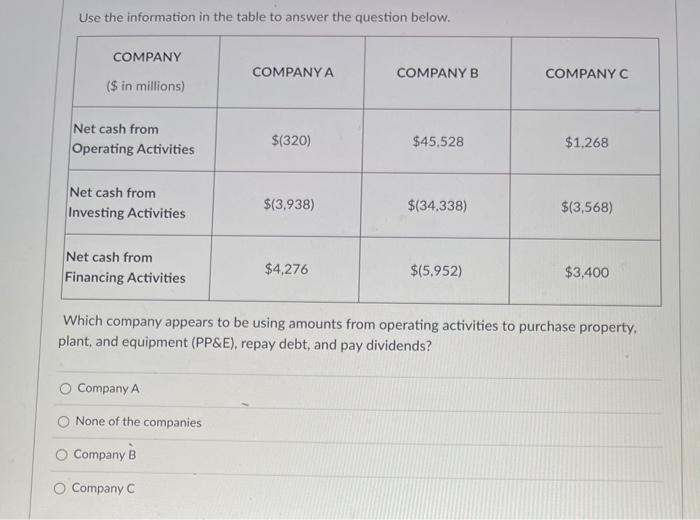The image size is (700, 520).
Task: Select the Company B radio button
Action: coord(62,455)
